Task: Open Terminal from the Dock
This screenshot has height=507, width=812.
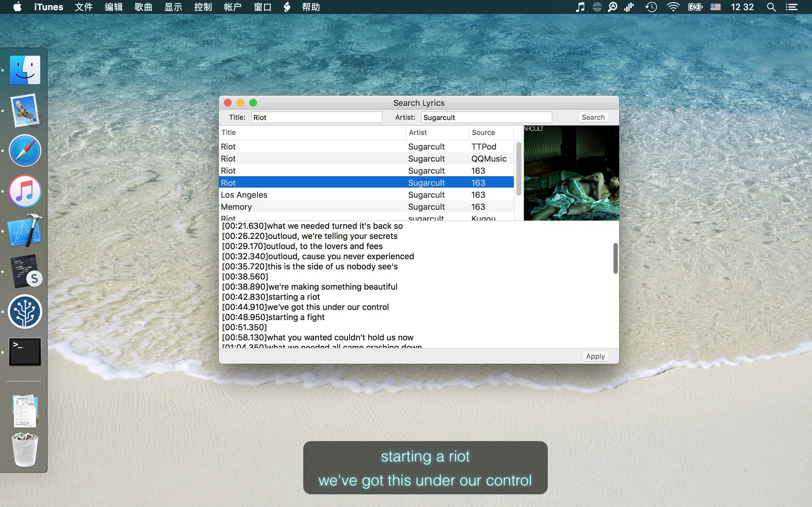Action: (25, 352)
